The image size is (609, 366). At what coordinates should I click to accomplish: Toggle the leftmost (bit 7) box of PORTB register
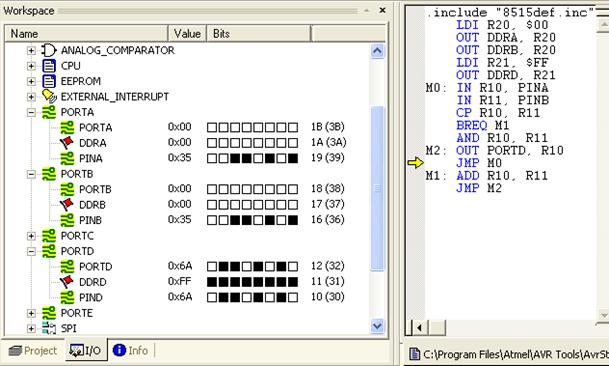[x=212, y=189]
